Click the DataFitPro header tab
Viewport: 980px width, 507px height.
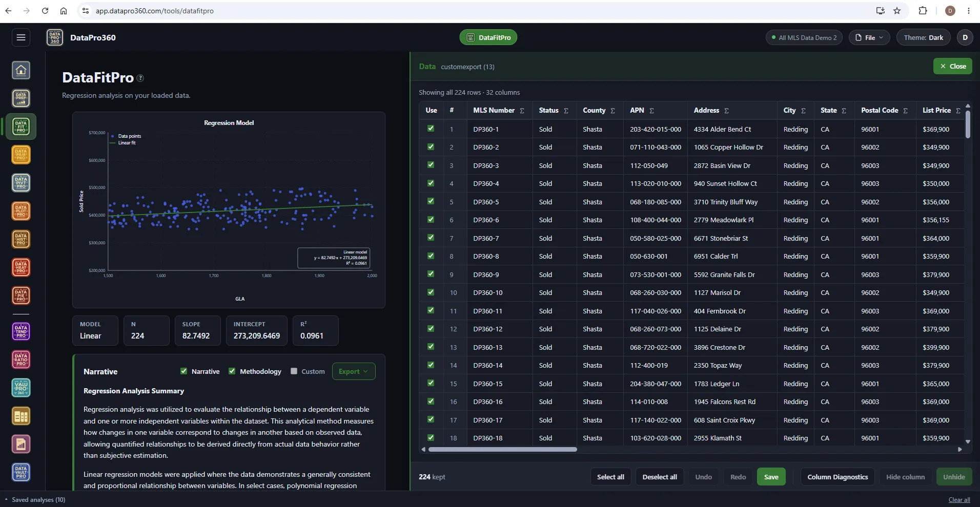pyautogui.click(x=488, y=37)
